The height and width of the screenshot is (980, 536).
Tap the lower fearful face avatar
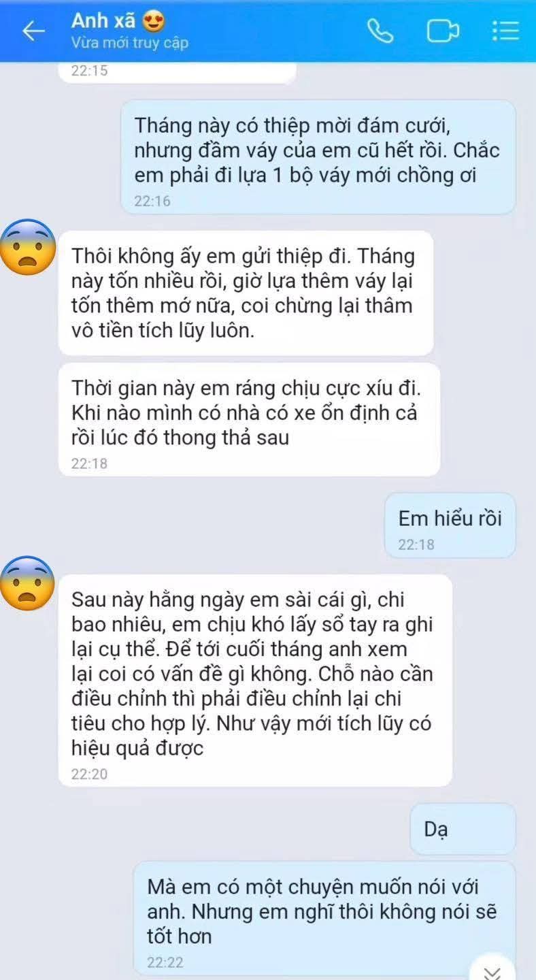[x=27, y=583]
